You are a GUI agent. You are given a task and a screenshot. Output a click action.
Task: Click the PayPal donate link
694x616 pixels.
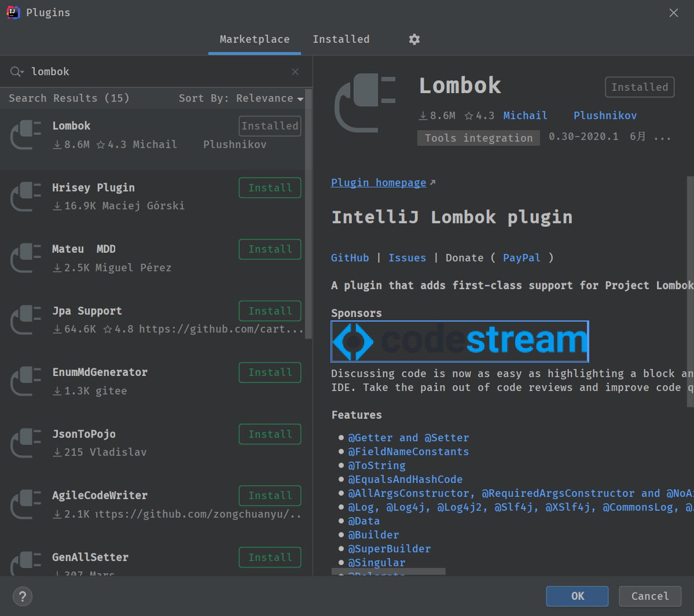click(x=521, y=258)
